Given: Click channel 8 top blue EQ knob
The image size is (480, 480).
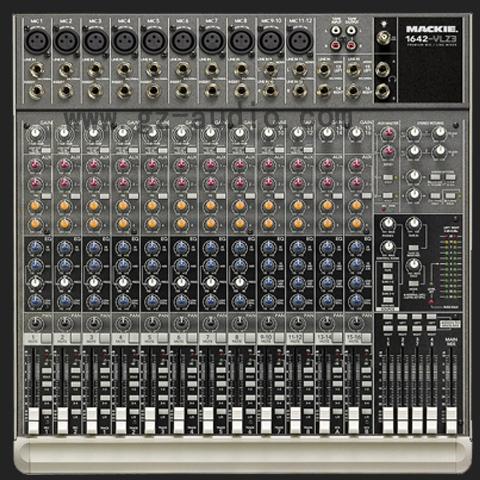Looking at the screenshot, I should pos(239,247).
